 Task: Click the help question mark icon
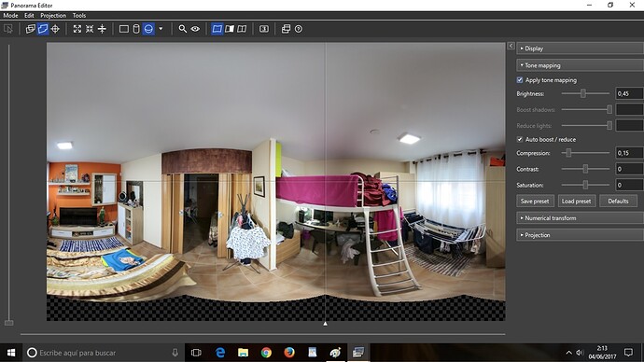299,29
